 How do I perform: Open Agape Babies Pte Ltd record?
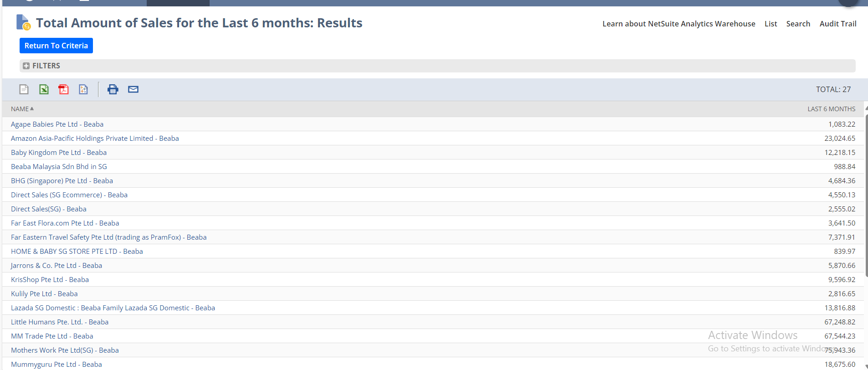tap(57, 124)
